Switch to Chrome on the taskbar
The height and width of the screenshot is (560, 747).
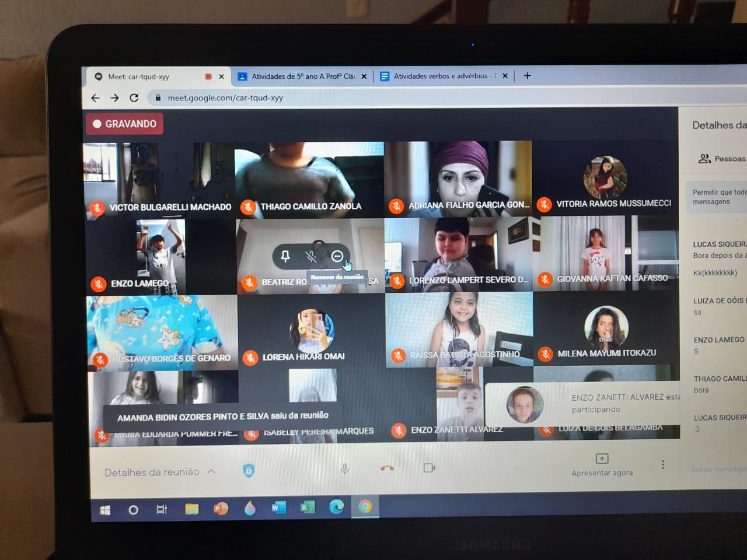click(x=365, y=506)
